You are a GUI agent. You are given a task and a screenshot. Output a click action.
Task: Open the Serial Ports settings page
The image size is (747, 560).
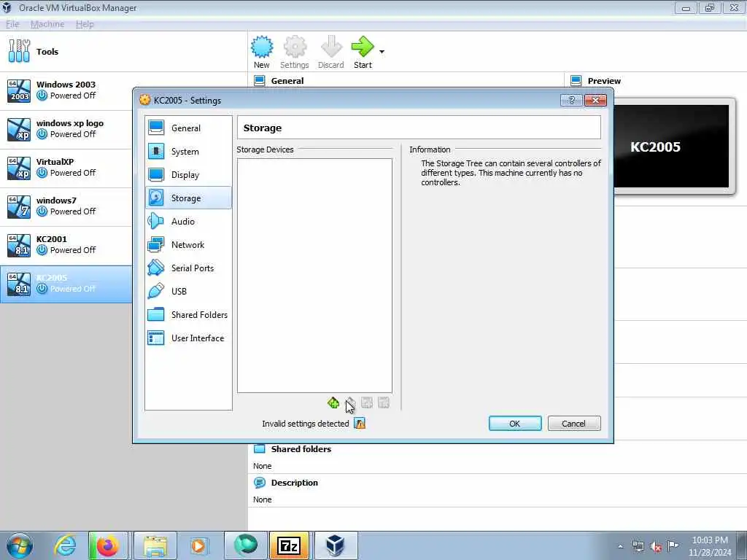[x=188, y=268]
